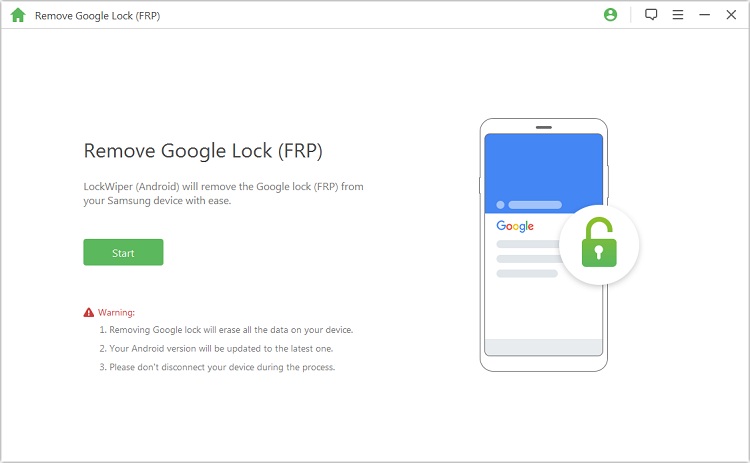Open the feedback speech bubble icon
This screenshot has height=463, width=750.
pos(651,15)
